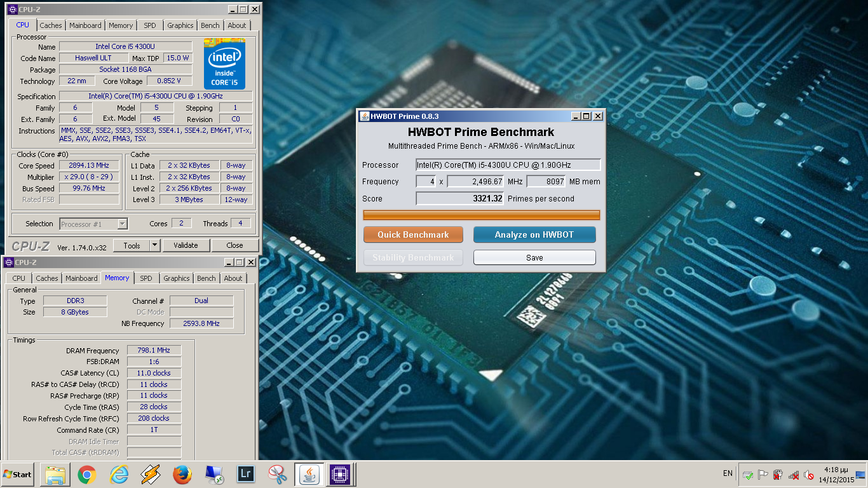The image size is (868, 488).
Task: Click the DRAM Frequency value 798.1 MHz
Action: coord(154,351)
